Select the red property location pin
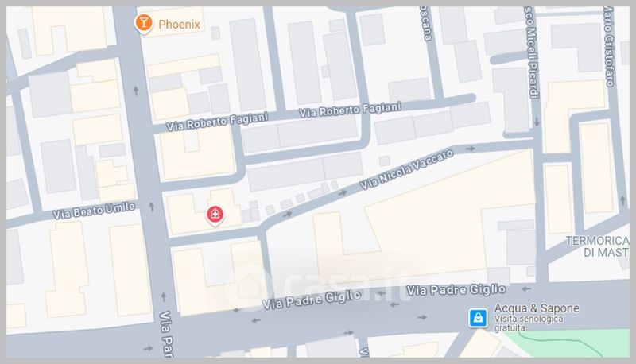Image resolution: width=636 pixels, height=364 pixels. pyautogui.click(x=215, y=215)
